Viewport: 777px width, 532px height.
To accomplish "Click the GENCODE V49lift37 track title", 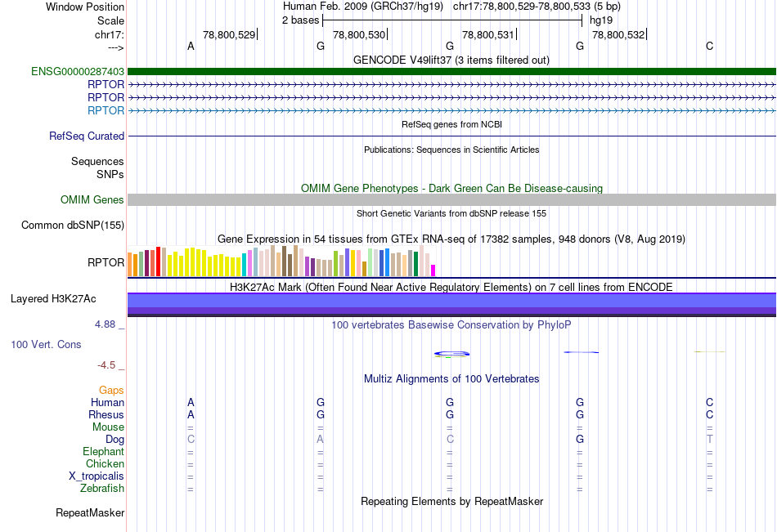I will [451, 60].
